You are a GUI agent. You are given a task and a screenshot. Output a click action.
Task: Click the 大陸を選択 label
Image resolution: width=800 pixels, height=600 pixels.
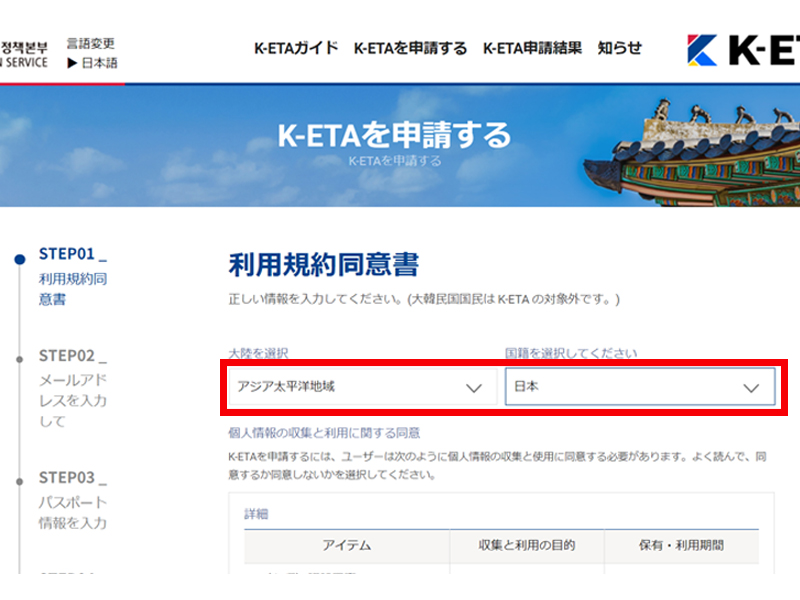[x=258, y=353]
